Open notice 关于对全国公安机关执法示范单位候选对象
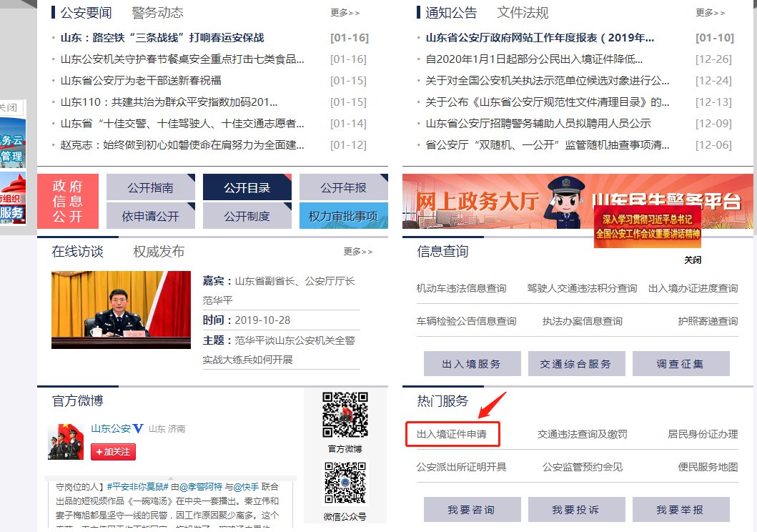The image size is (757, 532). point(547,81)
